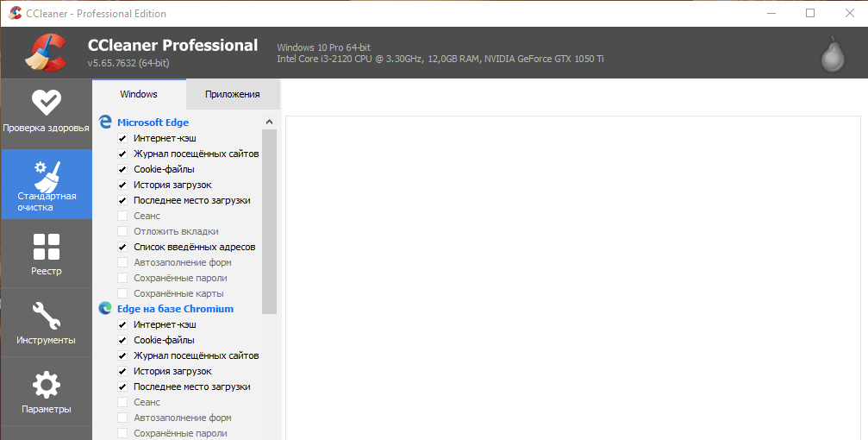Open the Health Check heart icon
868x440 pixels.
click(x=46, y=103)
